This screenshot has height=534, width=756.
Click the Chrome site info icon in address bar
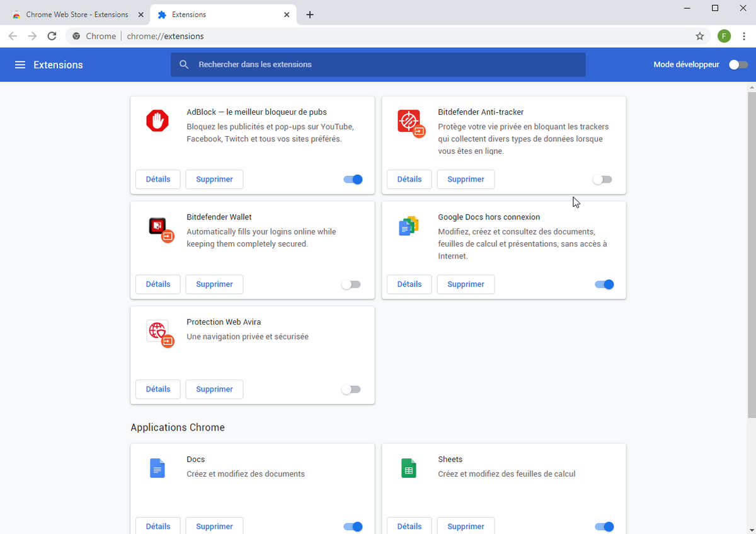click(76, 36)
